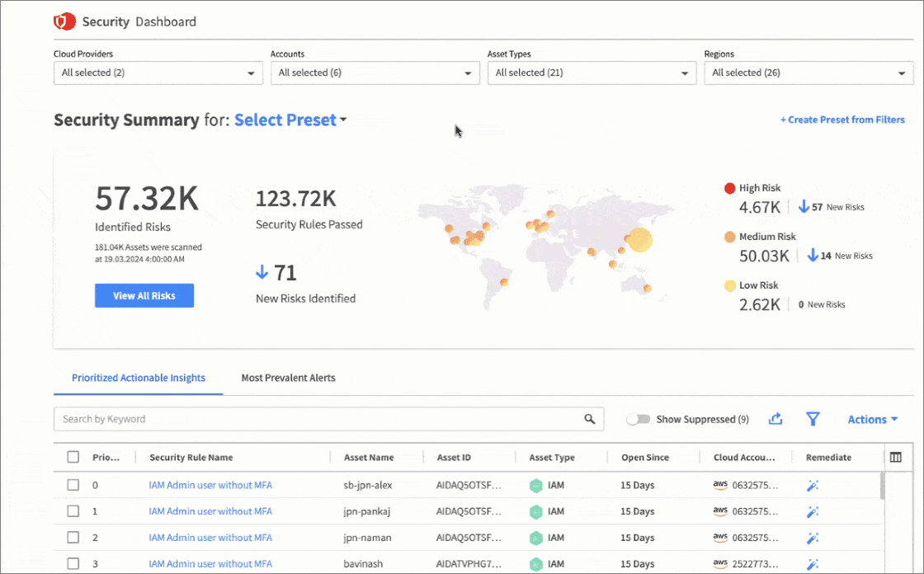The height and width of the screenshot is (574, 924).
Task: Click Create Preset from Filters link
Action: [x=842, y=120]
